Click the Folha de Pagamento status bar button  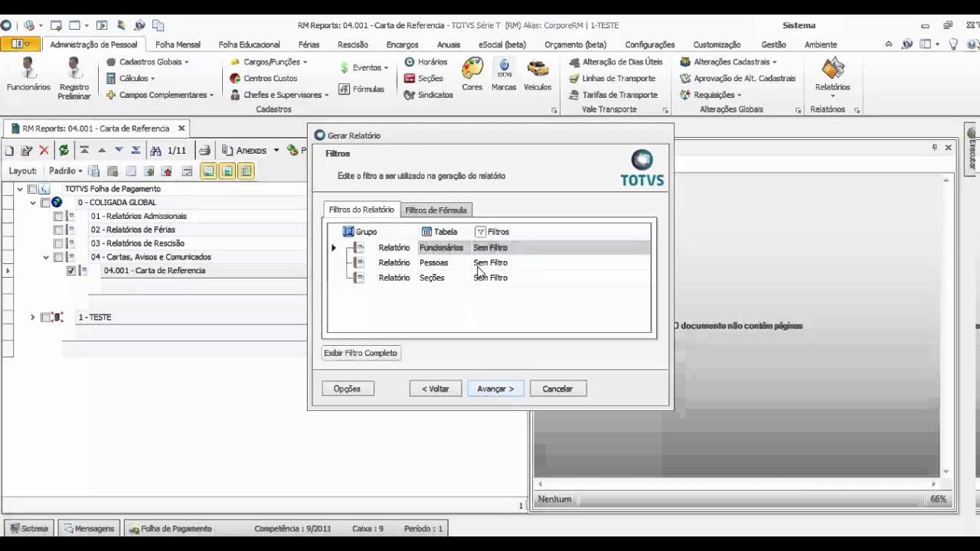[171, 528]
